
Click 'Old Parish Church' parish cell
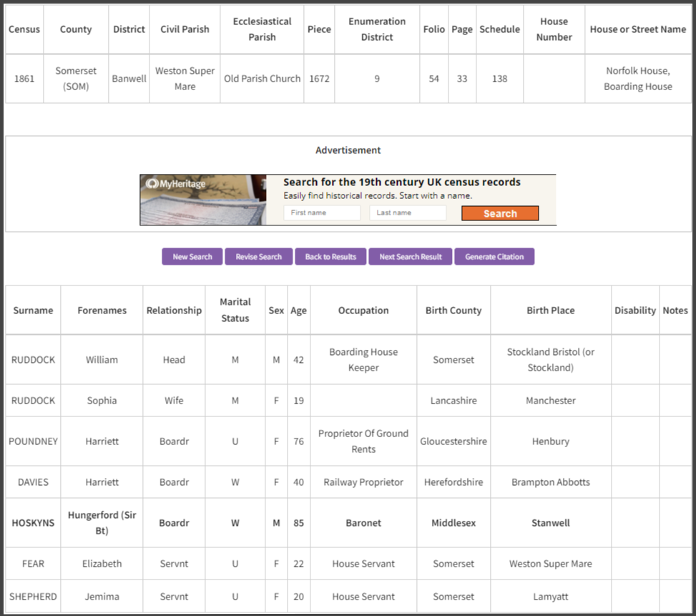coord(263,79)
